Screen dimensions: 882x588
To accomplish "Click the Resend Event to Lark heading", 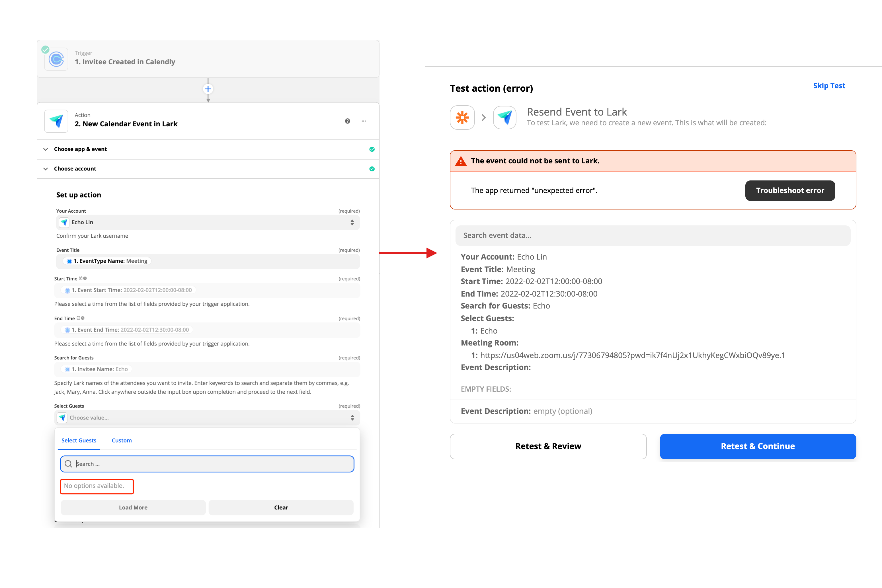I will click(x=577, y=112).
